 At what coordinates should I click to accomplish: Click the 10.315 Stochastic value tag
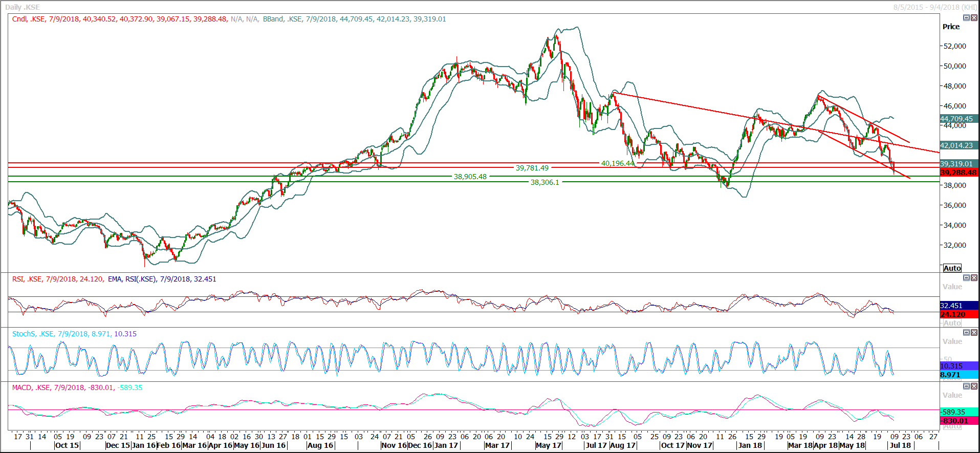click(x=959, y=366)
